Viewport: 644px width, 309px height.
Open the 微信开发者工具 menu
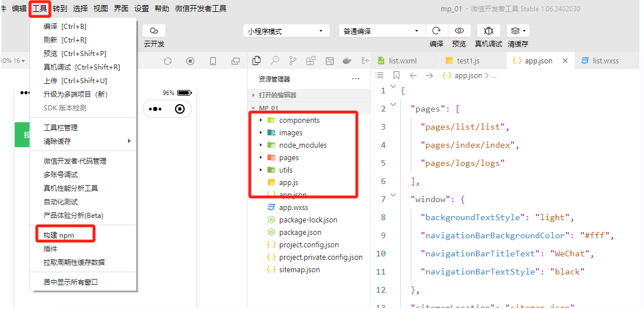(201, 8)
